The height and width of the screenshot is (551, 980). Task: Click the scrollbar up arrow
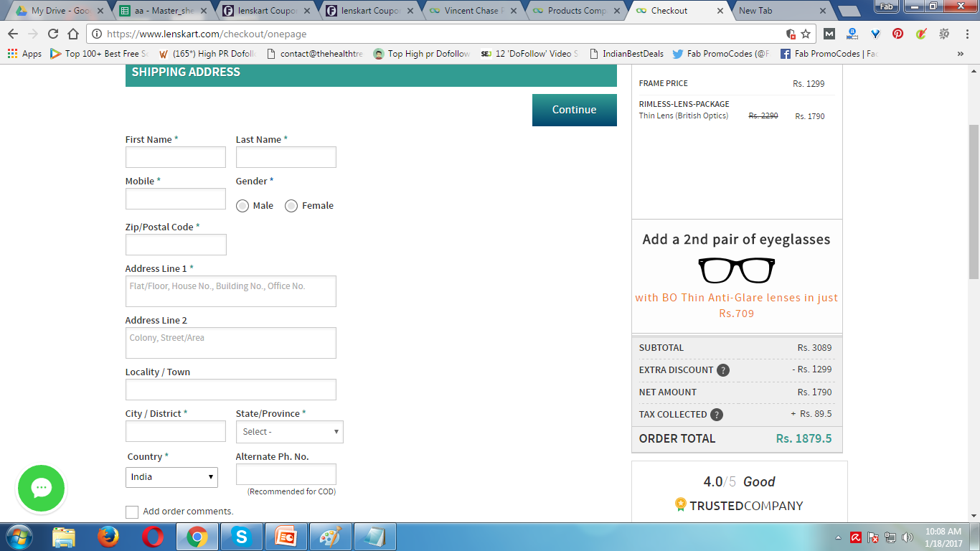974,70
